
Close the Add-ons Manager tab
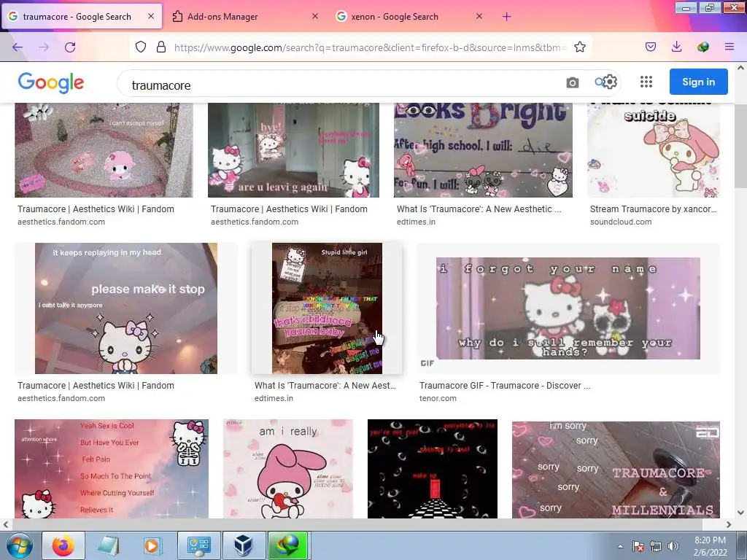[315, 16]
